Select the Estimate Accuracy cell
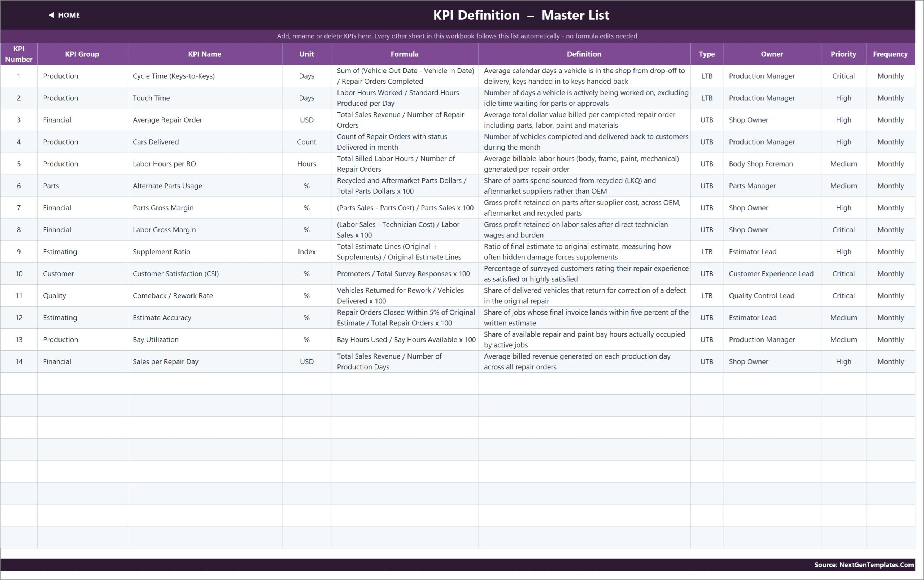The height and width of the screenshot is (580, 924). (205, 317)
